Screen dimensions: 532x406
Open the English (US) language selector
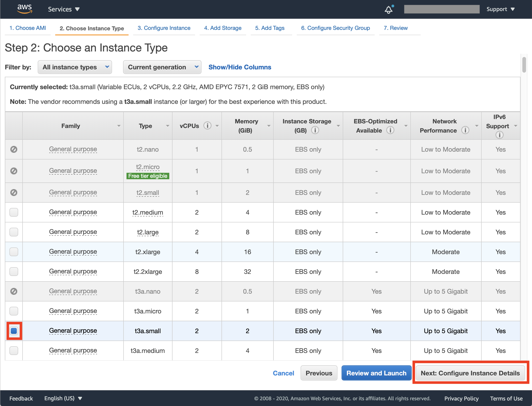tap(63, 398)
